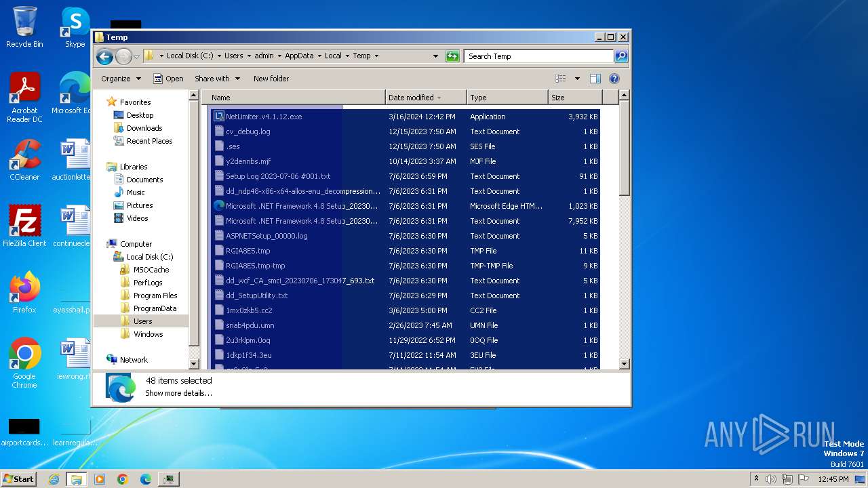Click Show more details link
The height and width of the screenshot is (488, 868).
click(178, 393)
